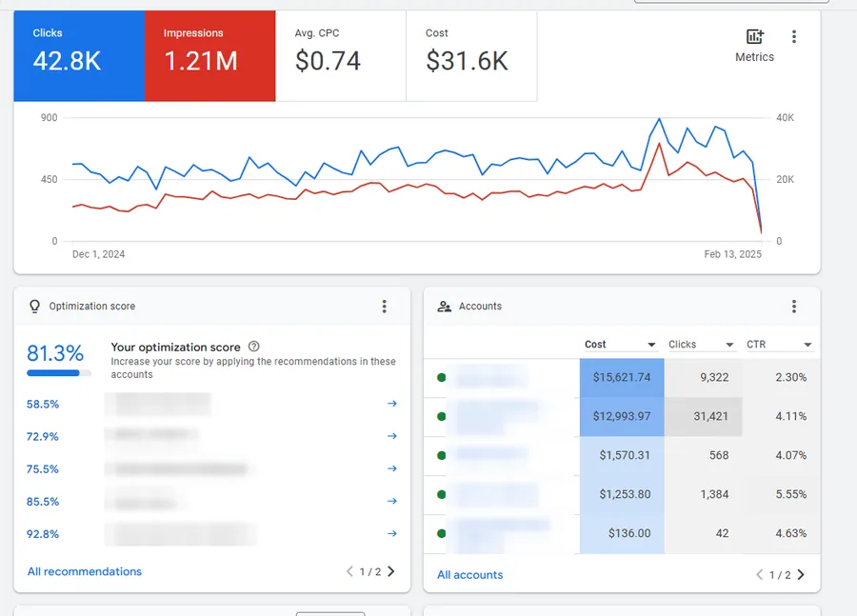
Task: Click the green status dot in the $1,253.80 row
Action: pyautogui.click(x=442, y=495)
